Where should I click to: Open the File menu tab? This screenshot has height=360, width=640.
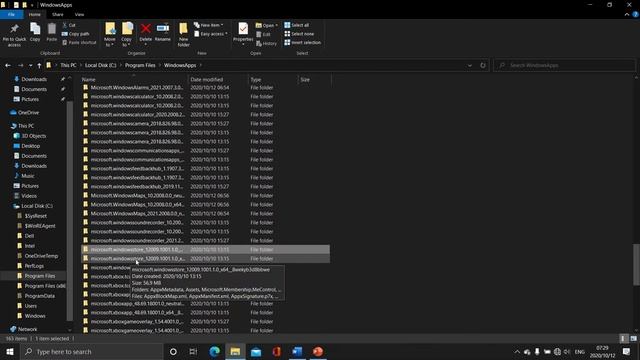point(11,14)
